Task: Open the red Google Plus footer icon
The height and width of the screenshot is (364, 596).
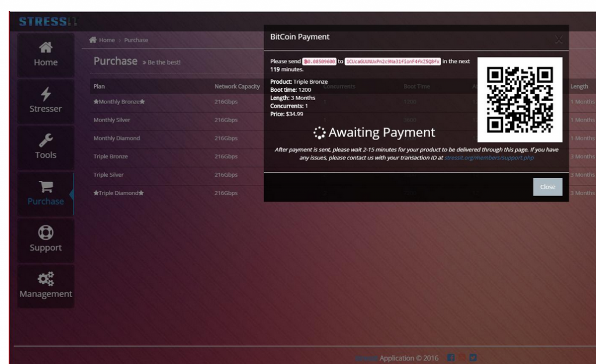Action: 462,358
